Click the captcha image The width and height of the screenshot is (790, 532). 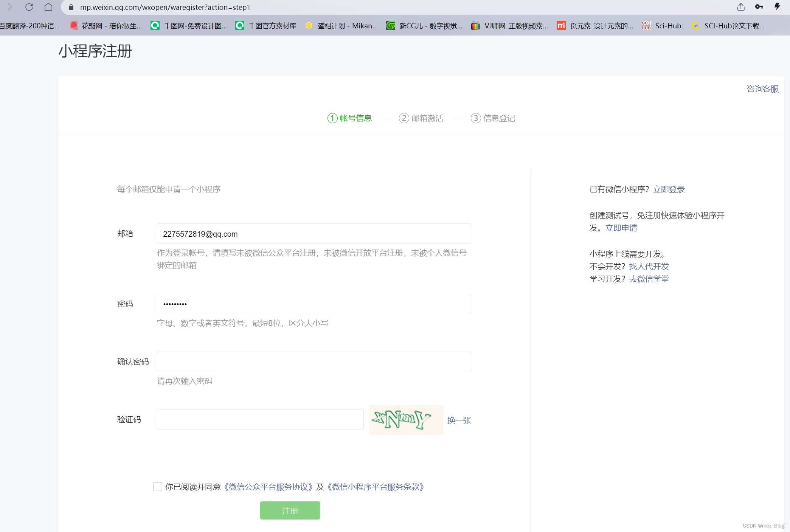coord(406,420)
